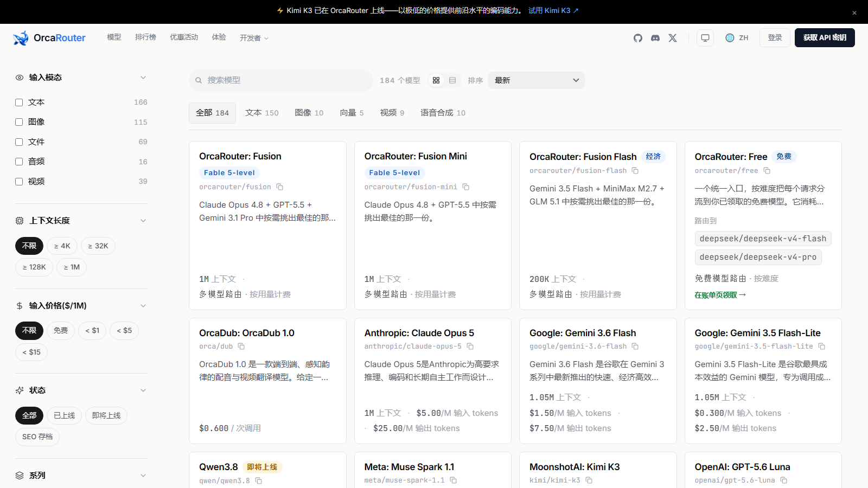The image size is (868, 488).
Task: Check the 文本 input modality checkbox
Action: tap(19, 102)
